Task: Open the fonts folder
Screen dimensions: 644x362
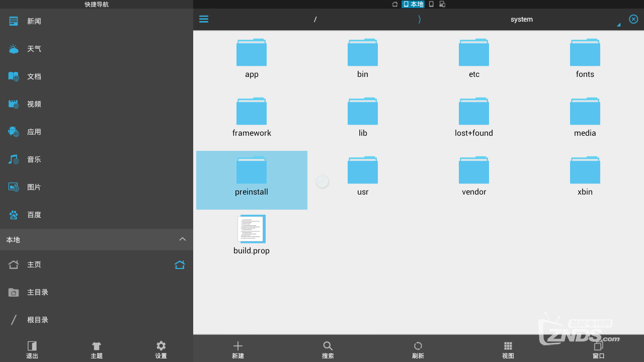Action: [585, 59]
